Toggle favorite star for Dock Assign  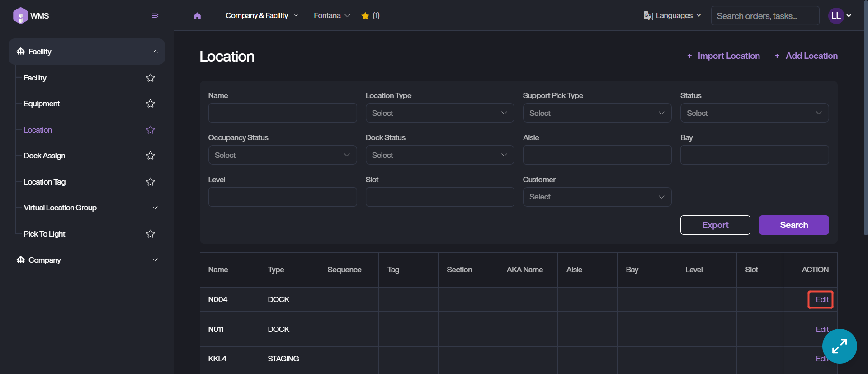pyautogui.click(x=151, y=156)
